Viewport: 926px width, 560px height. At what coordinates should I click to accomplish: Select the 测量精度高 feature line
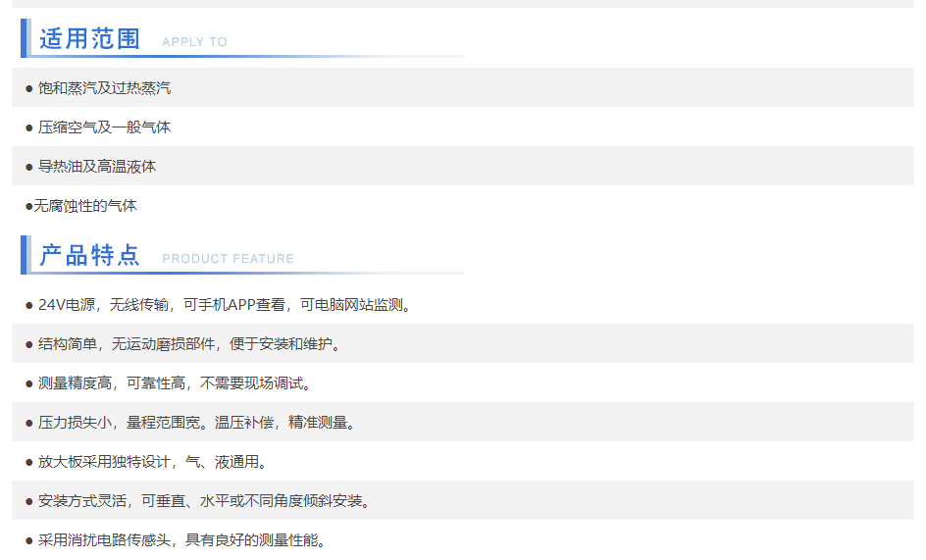point(174,383)
